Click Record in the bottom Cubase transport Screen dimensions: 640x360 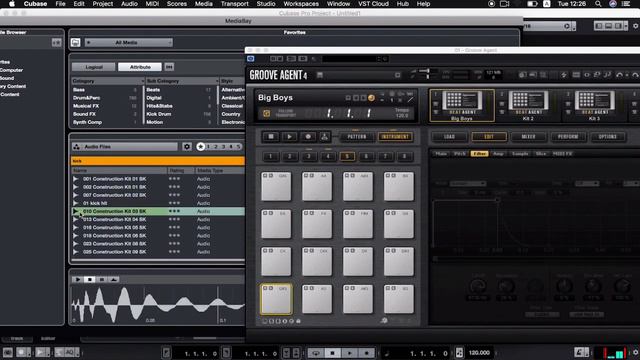367,353
